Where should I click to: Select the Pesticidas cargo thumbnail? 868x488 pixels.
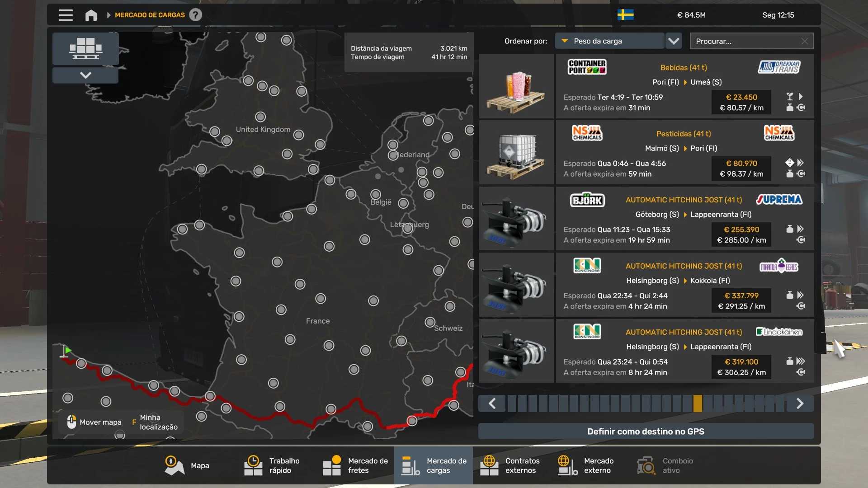click(516, 153)
